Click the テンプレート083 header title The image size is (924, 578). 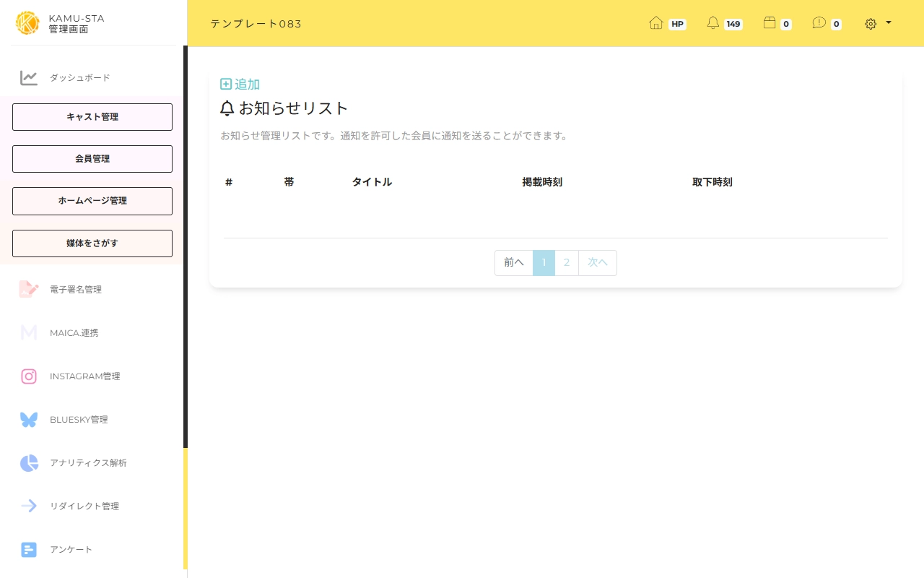tap(256, 24)
